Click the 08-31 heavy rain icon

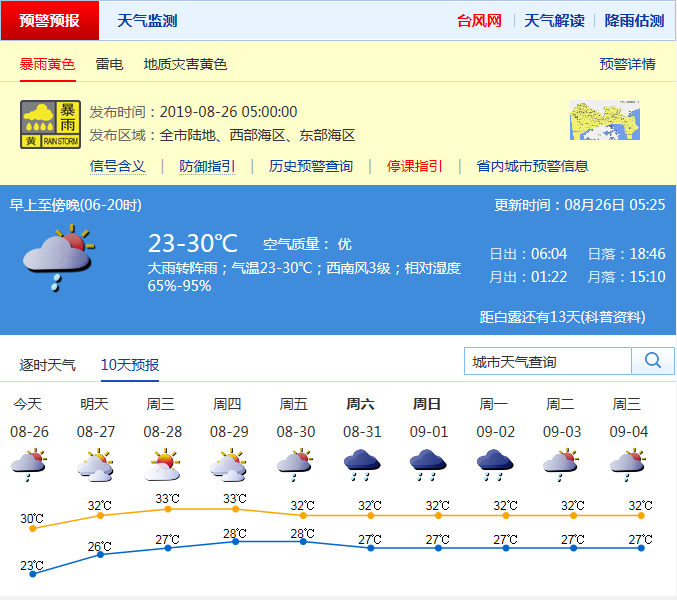tap(361, 464)
